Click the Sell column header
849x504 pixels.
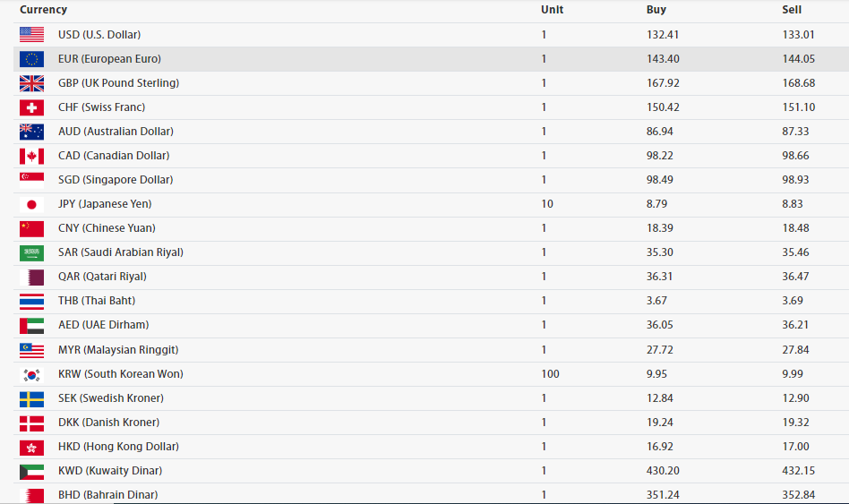pyautogui.click(x=792, y=10)
